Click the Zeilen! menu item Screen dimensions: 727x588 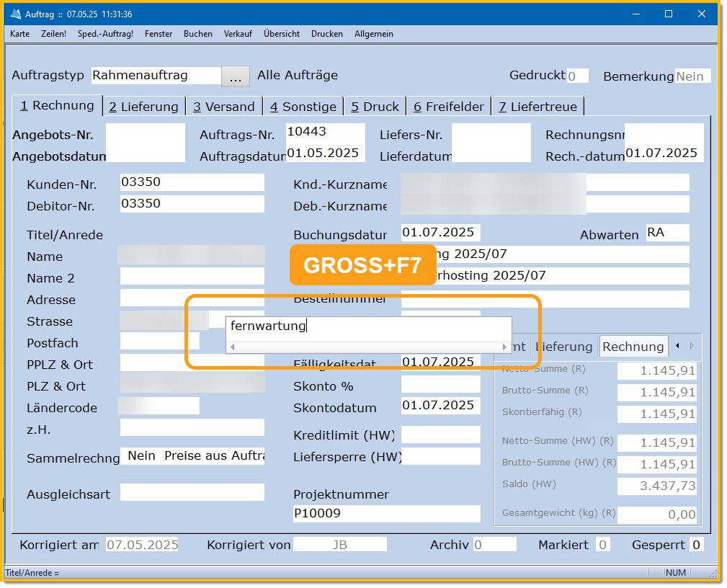(54, 34)
